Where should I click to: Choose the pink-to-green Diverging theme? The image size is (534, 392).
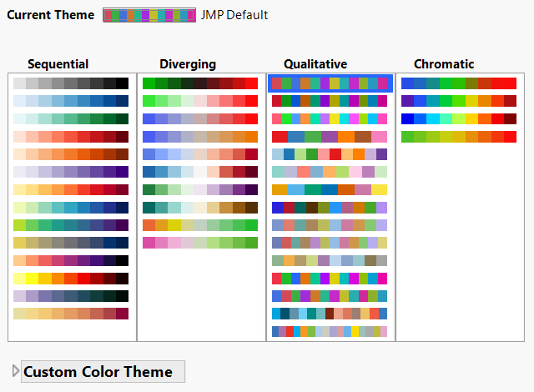click(200, 243)
